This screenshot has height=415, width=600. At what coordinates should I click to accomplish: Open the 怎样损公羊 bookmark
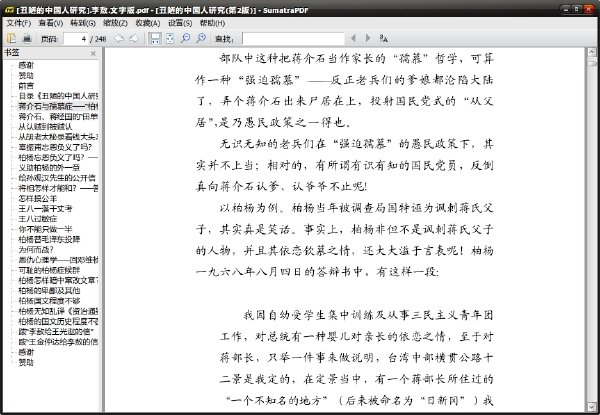pyautogui.click(x=38, y=199)
